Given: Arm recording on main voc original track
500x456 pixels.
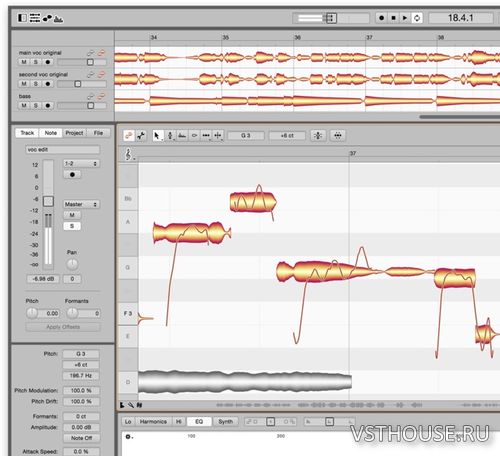Looking at the screenshot, I should tap(48, 62).
